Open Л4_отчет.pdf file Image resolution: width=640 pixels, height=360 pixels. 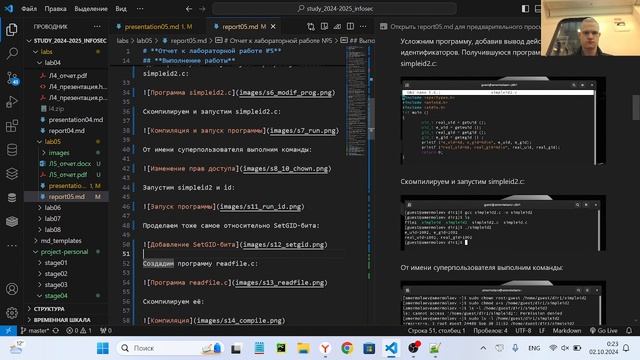coord(66,76)
